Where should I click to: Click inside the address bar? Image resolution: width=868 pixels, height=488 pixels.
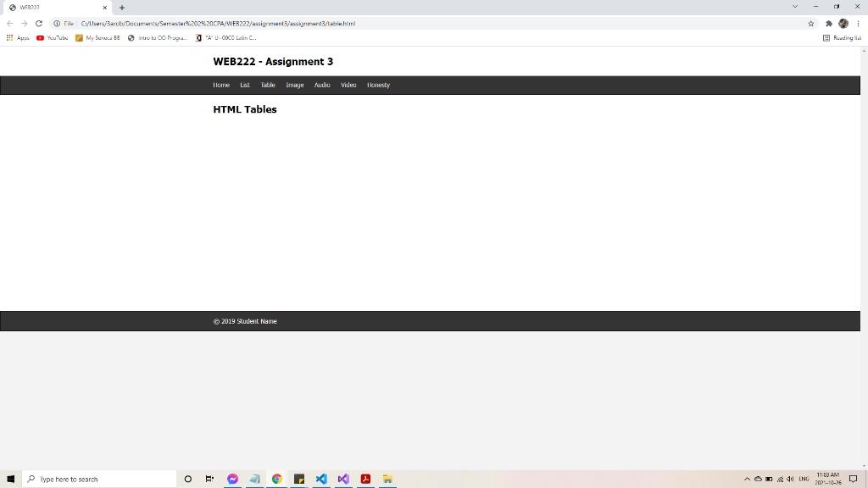pyautogui.click(x=254, y=24)
